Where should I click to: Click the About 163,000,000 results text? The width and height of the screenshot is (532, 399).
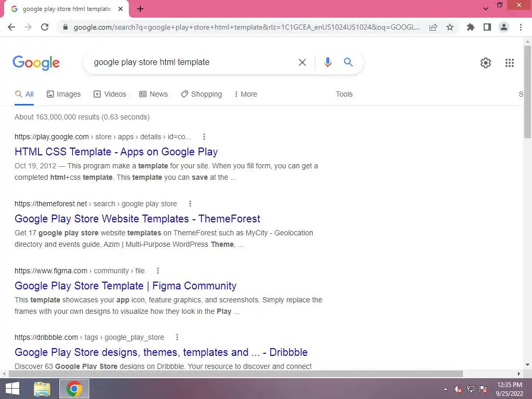coord(82,117)
